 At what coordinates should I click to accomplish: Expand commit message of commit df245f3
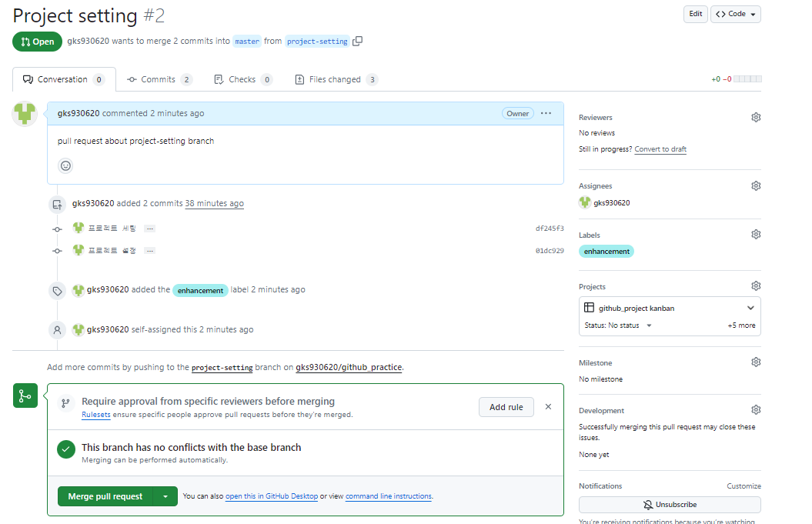149,229
